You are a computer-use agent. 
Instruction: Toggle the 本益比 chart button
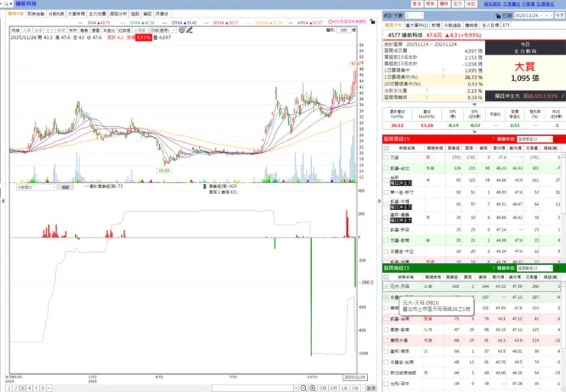[109, 31]
